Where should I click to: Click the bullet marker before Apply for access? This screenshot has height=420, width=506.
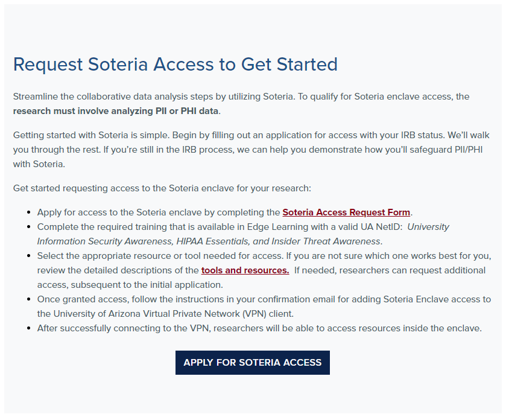pyautogui.click(x=29, y=212)
